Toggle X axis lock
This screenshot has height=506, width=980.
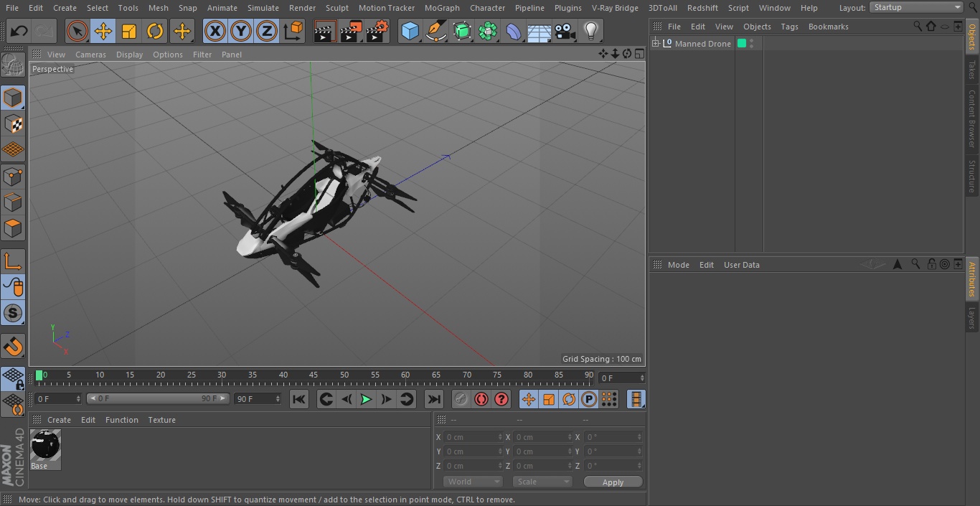(215, 31)
